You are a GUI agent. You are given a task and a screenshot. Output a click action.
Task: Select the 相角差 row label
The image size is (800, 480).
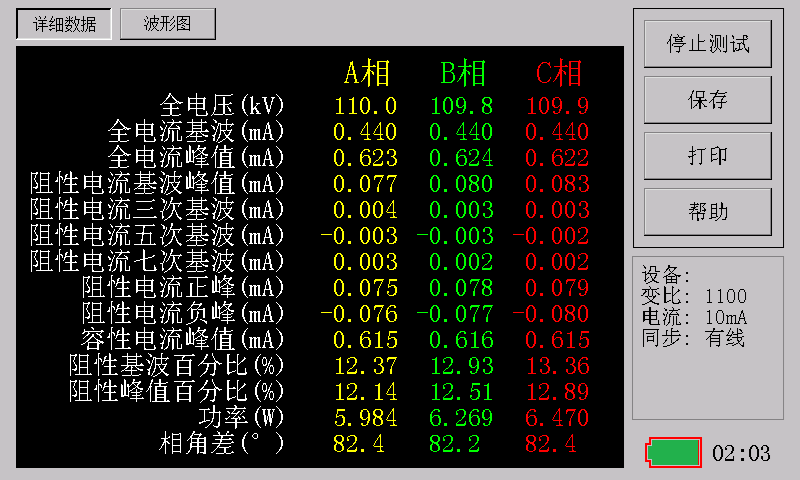tap(221, 443)
